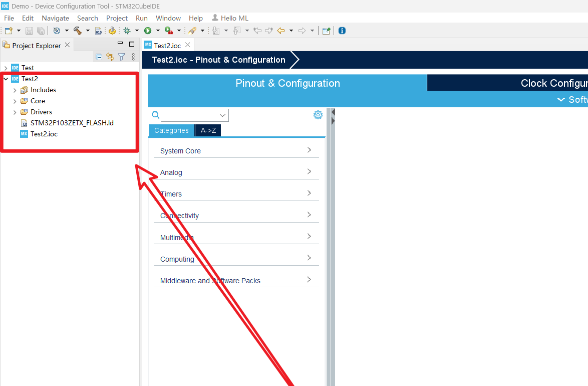588x386 pixels.
Task: Click the Run with red toolbox icon
Action: [x=169, y=31]
